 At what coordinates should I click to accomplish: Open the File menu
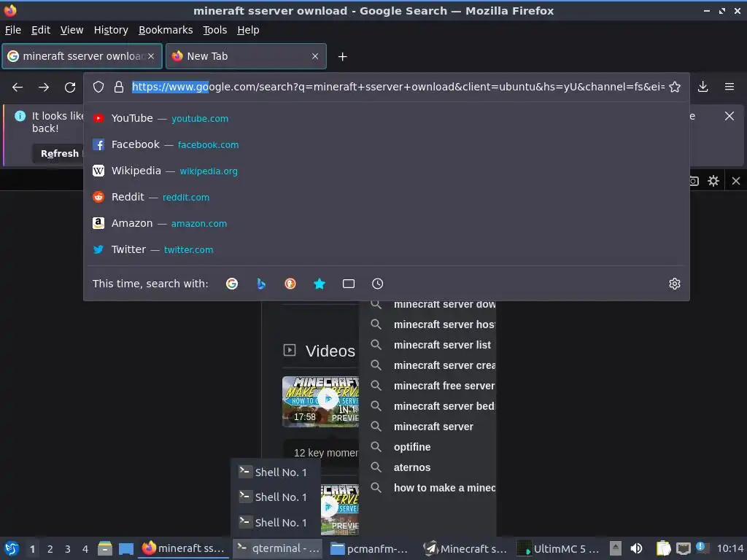(13, 30)
